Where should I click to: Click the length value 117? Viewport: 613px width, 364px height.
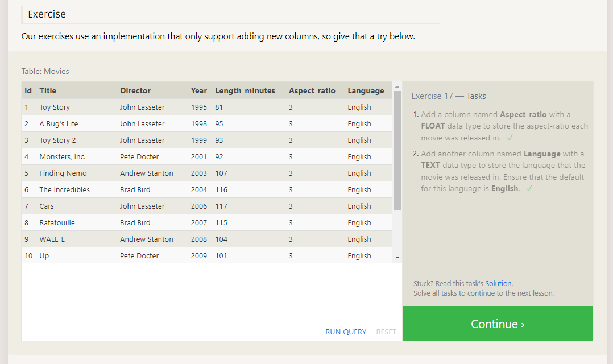pyautogui.click(x=221, y=206)
